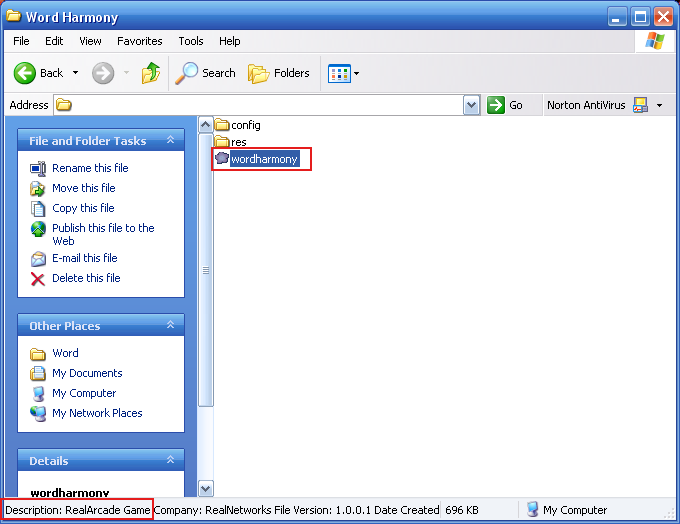Click the grey Forward arrow icon
Image resolution: width=680 pixels, height=524 pixels.
click(103, 73)
